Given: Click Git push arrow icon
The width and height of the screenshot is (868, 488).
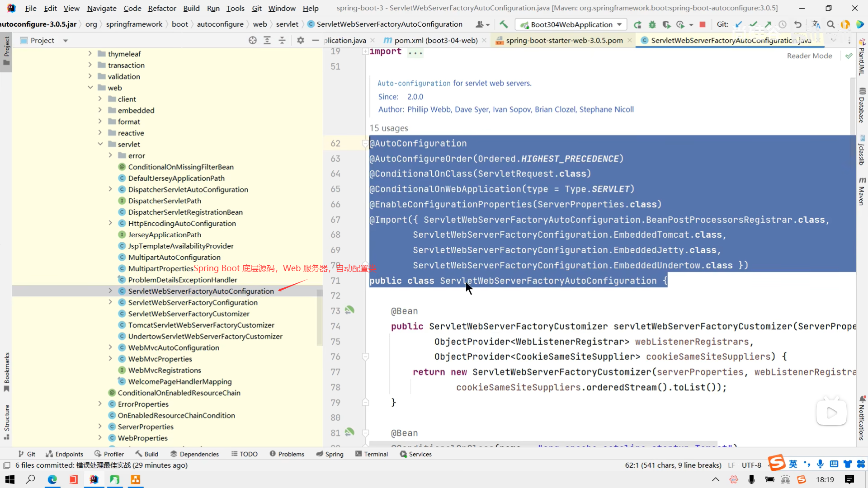Looking at the screenshot, I should [x=768, y=24].
